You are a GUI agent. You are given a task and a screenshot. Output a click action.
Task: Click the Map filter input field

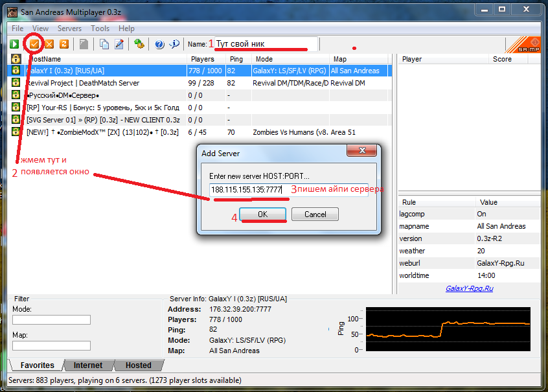(51, 345)
